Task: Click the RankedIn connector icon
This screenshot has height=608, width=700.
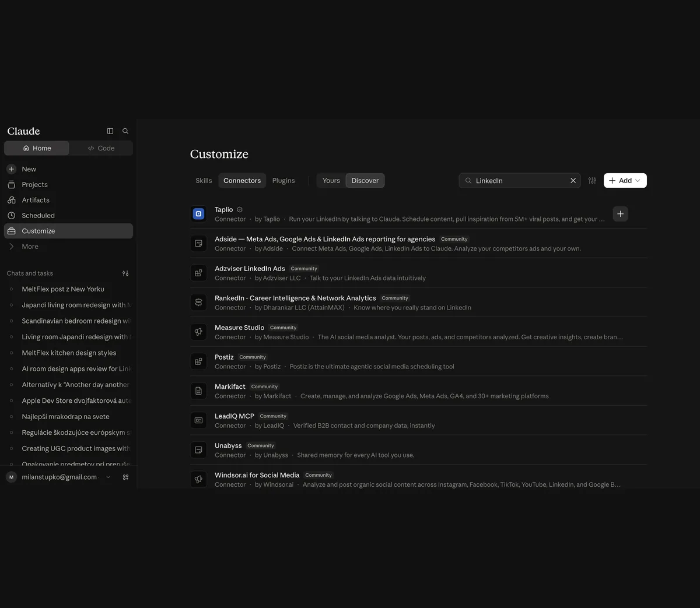Action: pyautogui.click(x=198, y=303)
